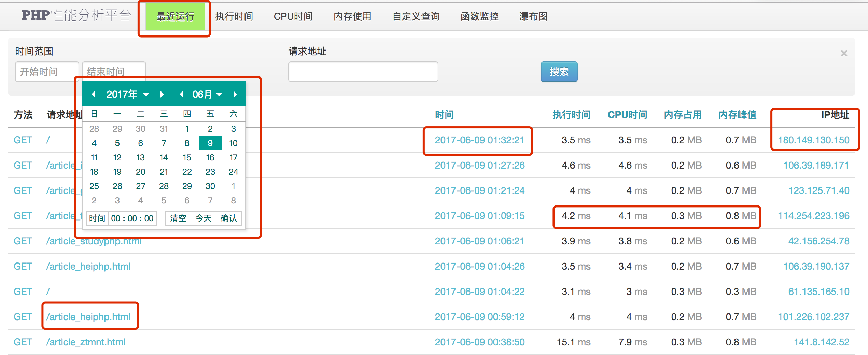Viewport: 868px width, 355px height.
Task: Open /article_studyphp.html request link
Action: (94, 241)
